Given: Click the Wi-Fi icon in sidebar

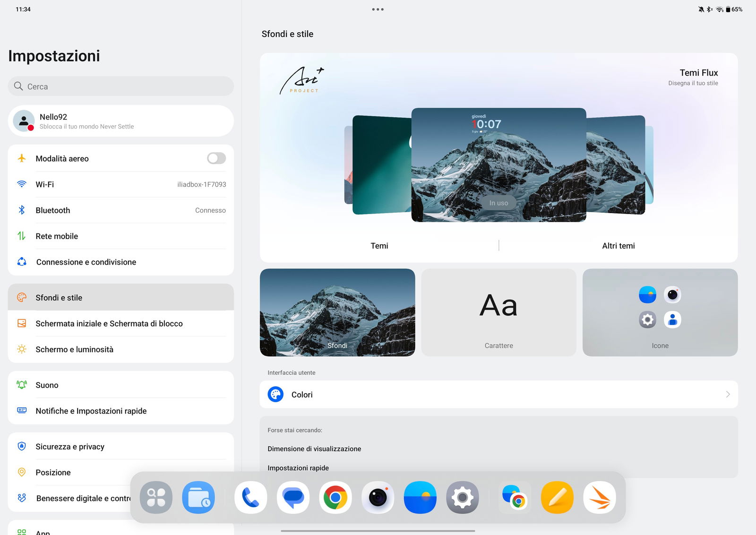Looking at the screenshot, I should pos(22,184).
